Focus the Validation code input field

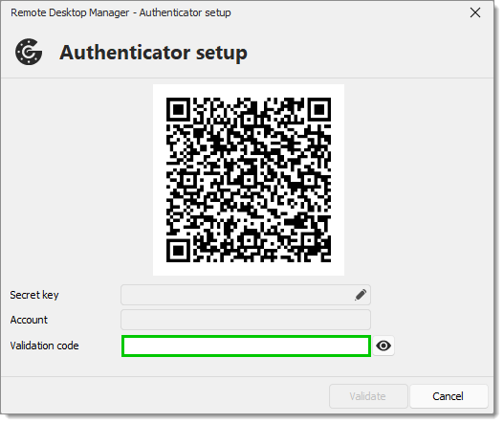click(246, 346)
